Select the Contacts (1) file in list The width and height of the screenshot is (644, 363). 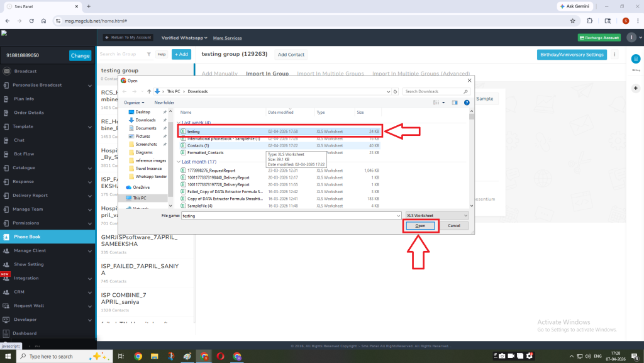198,145
